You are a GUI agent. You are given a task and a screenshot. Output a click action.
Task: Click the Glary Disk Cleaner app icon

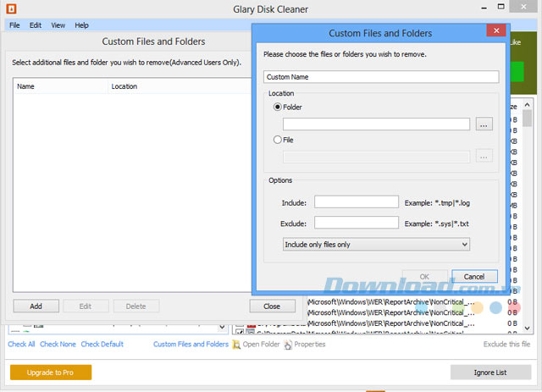pos(10,9)
